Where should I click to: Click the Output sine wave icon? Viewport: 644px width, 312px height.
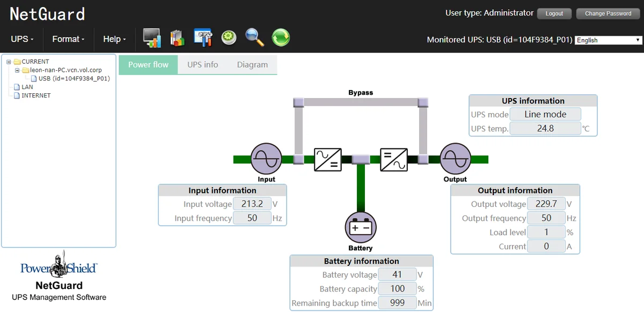[455, 159]
